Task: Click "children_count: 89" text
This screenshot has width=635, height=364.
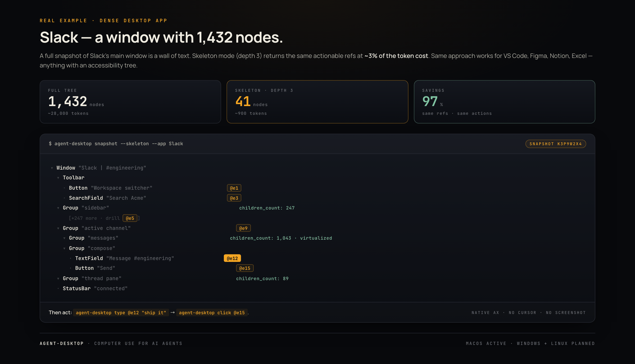Action: [x=262, y=279]
